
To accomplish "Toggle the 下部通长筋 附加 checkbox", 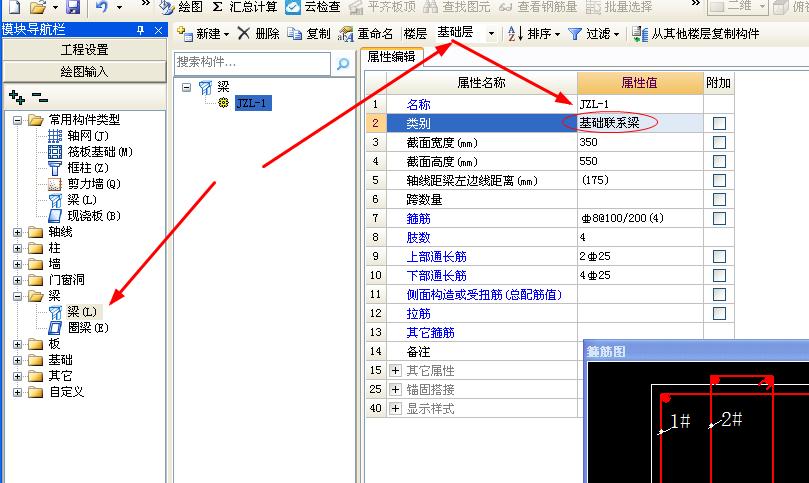I will pos(719,276).
